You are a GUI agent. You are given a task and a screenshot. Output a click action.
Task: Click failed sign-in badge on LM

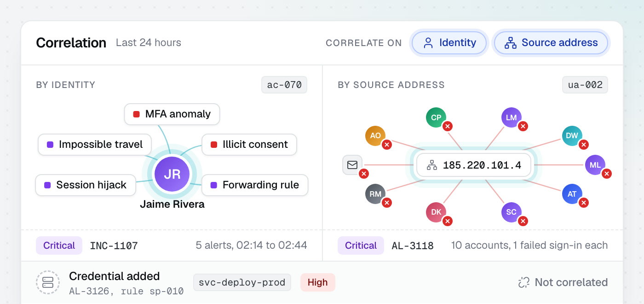point(523,126)
